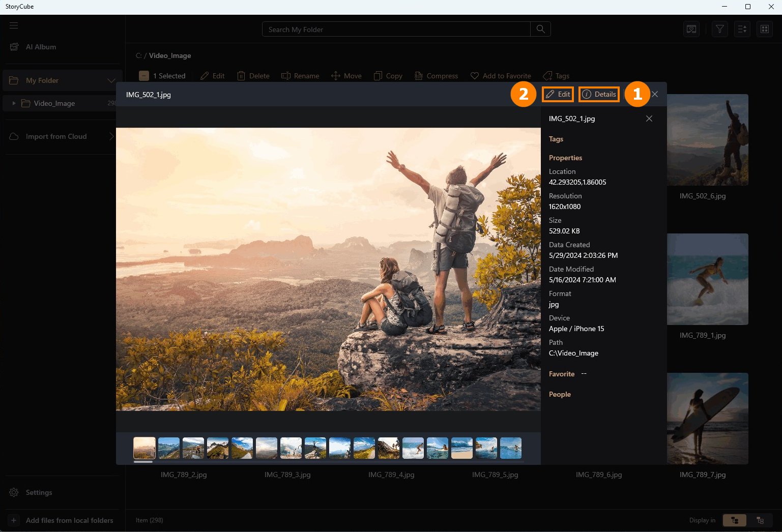Screen dimensions: 782x532
Task: Select the IMG_789_7.jpg surfboard thumbnail
Action: tap(708, 419)
